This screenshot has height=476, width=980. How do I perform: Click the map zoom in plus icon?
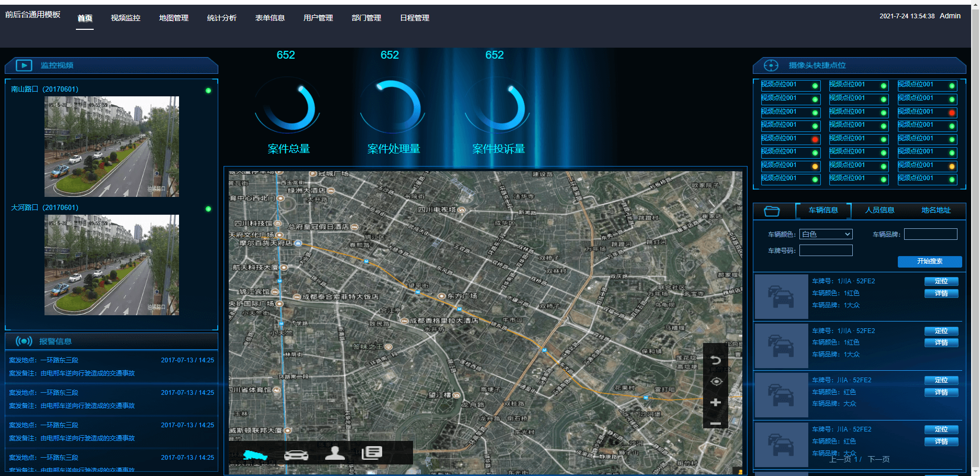click(716, 402)
